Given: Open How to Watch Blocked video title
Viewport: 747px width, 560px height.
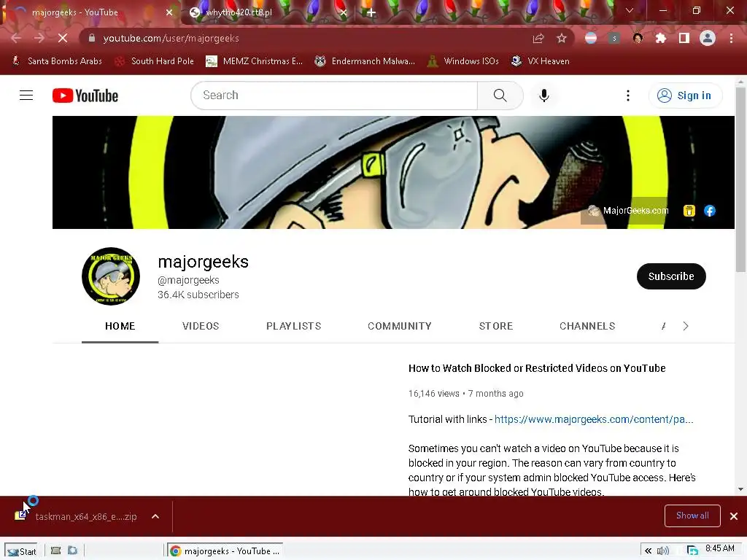Looking at the screenshot, I should click(x=537, y=368).
